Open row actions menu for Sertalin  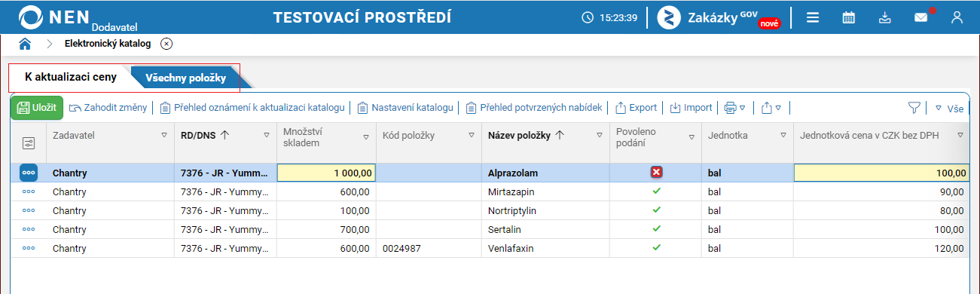(x=29, y=229)
